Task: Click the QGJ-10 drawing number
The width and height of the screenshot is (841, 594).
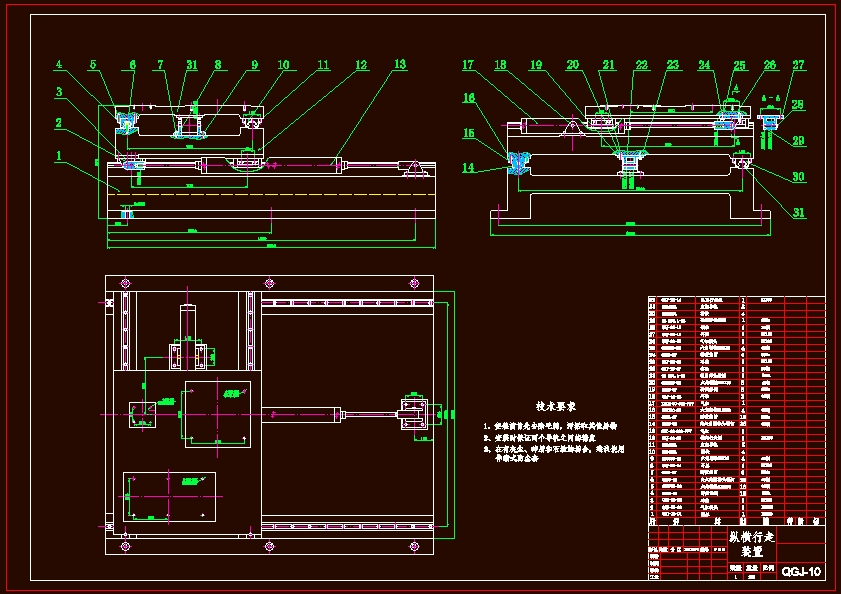Action: pyautogui.click(x=801, y=571)
